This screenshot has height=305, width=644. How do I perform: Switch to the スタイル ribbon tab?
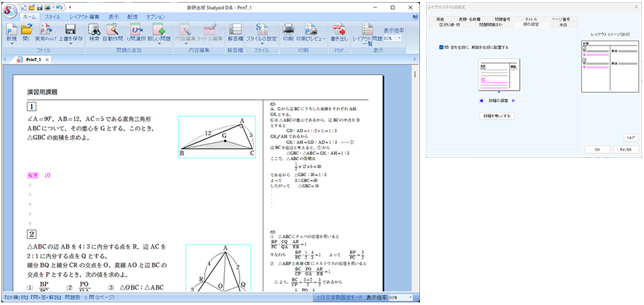click(x=52, y=17)
